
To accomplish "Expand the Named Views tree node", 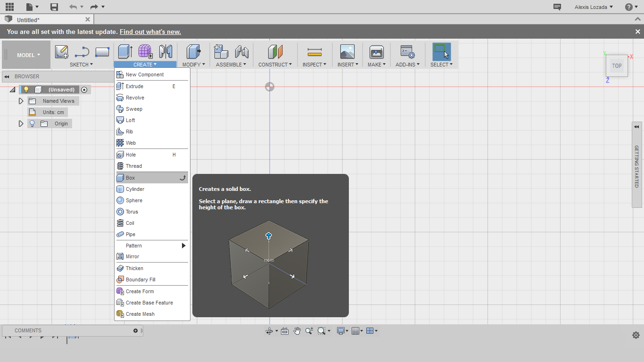I will pos(21,101).
